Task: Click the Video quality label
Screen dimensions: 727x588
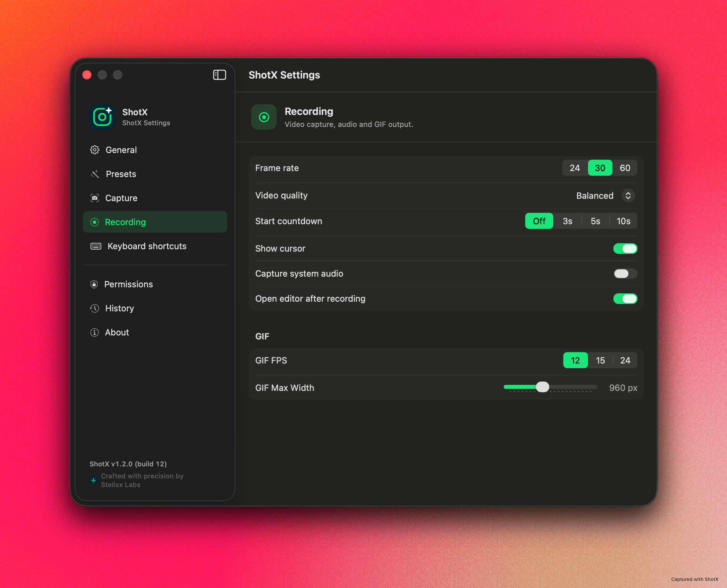Action: [281, 195]
